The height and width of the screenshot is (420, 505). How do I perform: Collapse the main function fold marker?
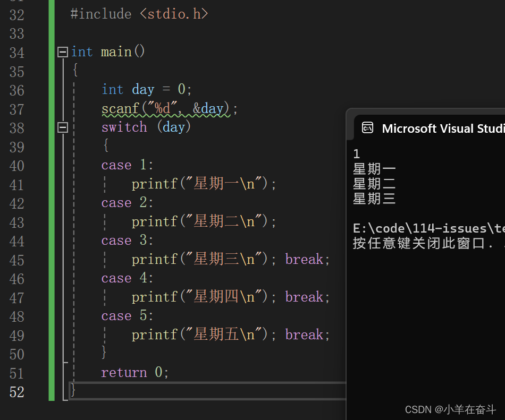[x=63, y=52]
